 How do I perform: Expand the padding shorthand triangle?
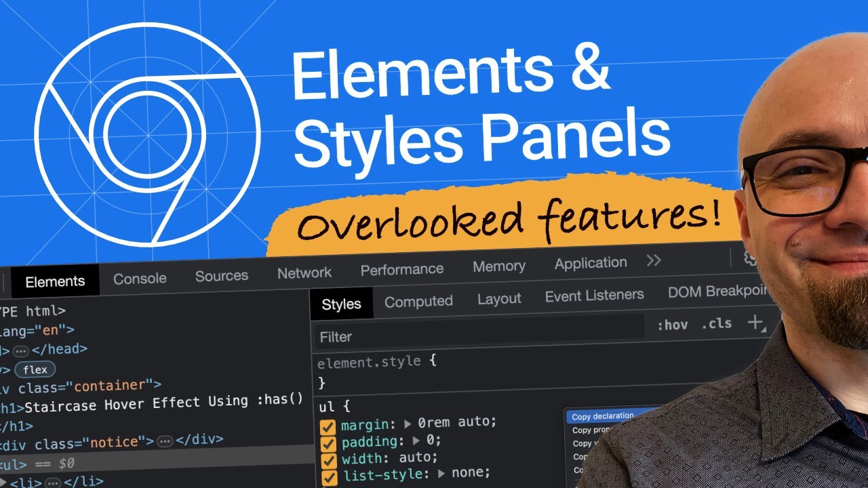click(x=416, y=441)
